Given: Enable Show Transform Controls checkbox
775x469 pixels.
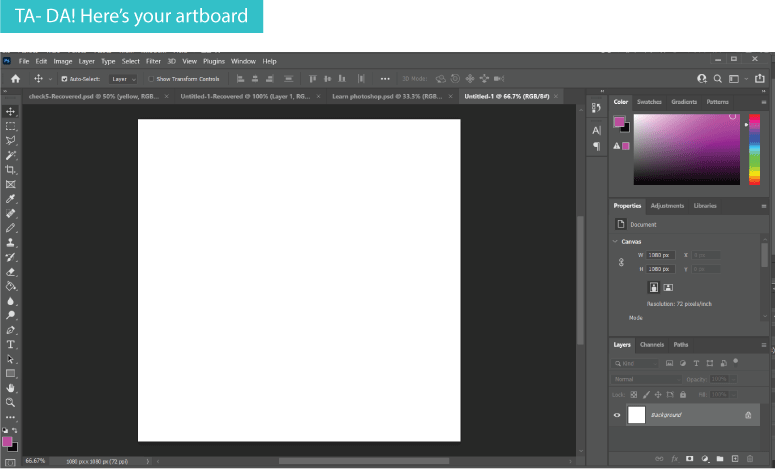Looking at the screenshot, I should [x=149, y=79].
